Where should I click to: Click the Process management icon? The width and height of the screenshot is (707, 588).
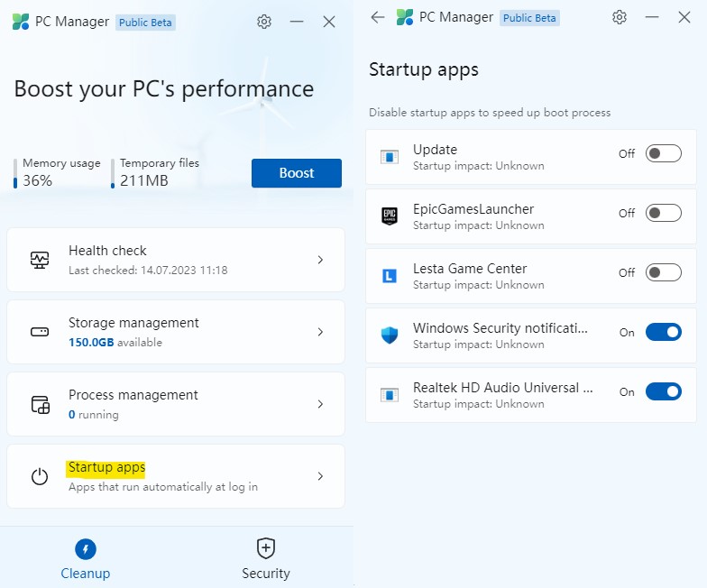coord(40,404)
